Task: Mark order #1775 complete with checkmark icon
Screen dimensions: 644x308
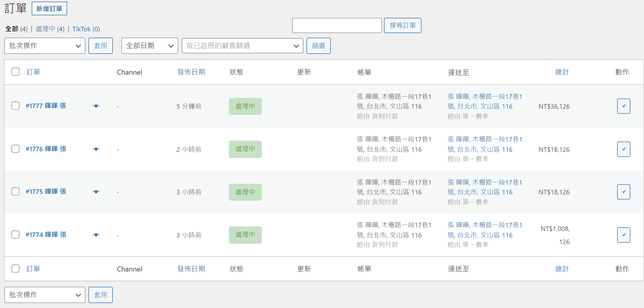Action: tap(623, 192)
